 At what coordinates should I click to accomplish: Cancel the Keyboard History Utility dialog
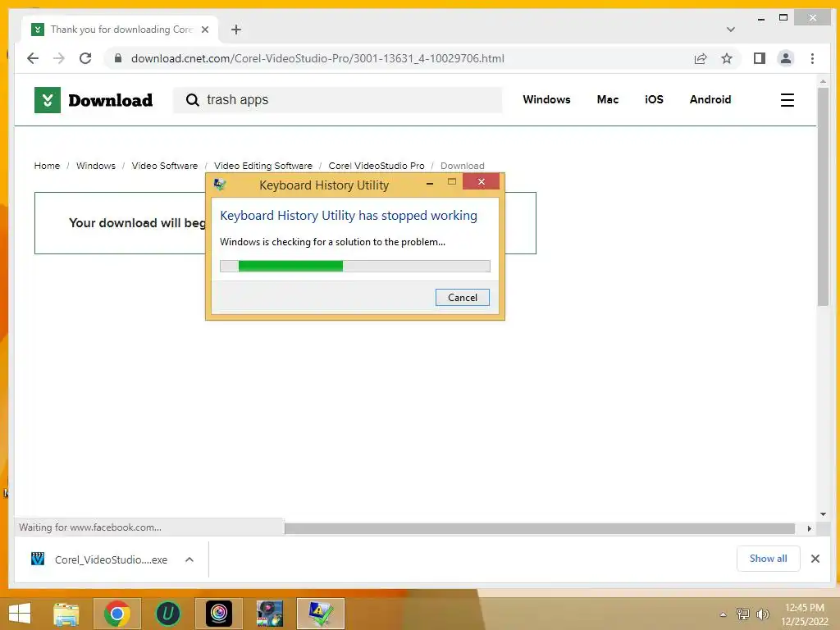click(x=463, y=297)
